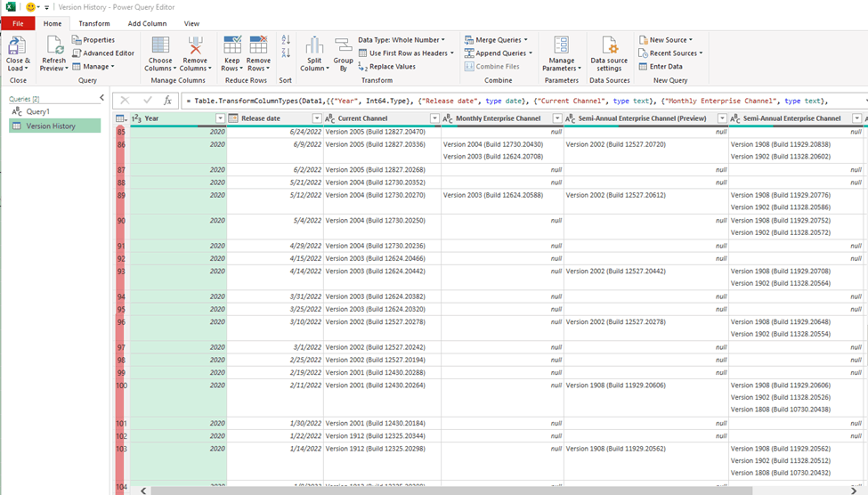Click the horizontal scrollbar

(x=451, y=491)
